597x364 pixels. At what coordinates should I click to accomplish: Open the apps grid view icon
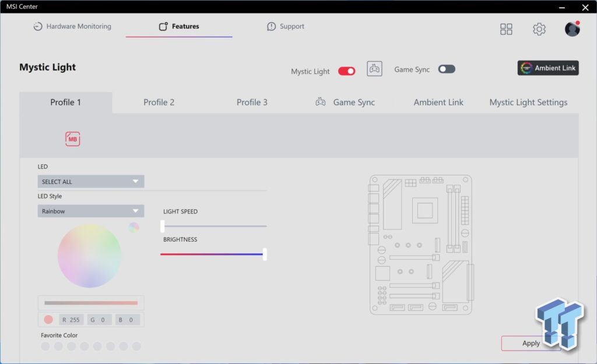[x=506, y=29]
